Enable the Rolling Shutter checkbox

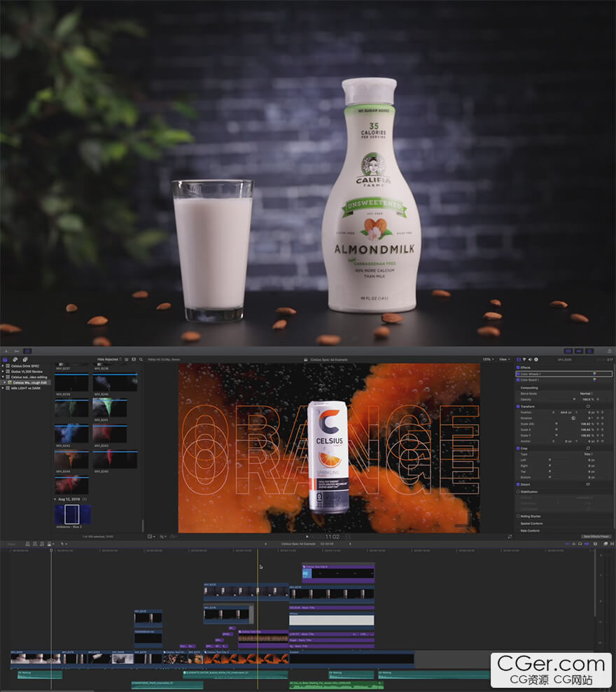point(518,516)
